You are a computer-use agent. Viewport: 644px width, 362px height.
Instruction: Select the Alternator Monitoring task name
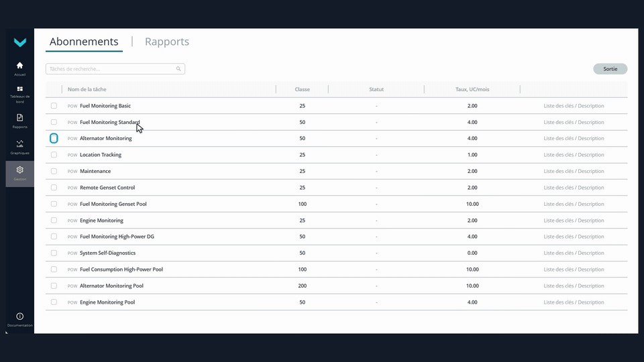click(105, 138)
